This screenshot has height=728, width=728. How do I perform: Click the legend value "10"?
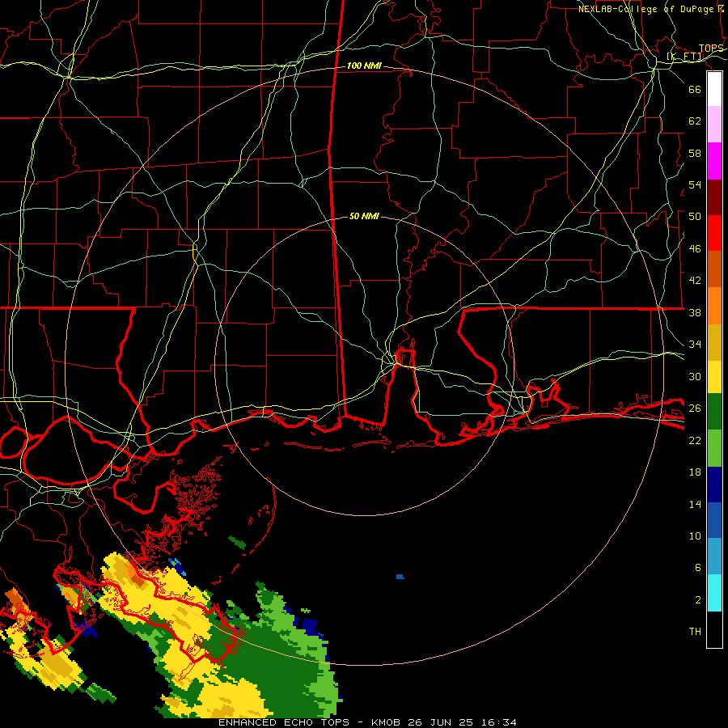click(695, 536)
